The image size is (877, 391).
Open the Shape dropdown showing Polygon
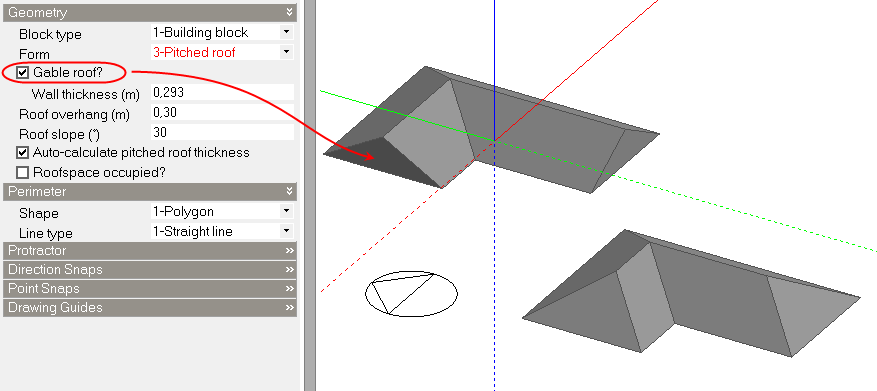pos(286,211)
